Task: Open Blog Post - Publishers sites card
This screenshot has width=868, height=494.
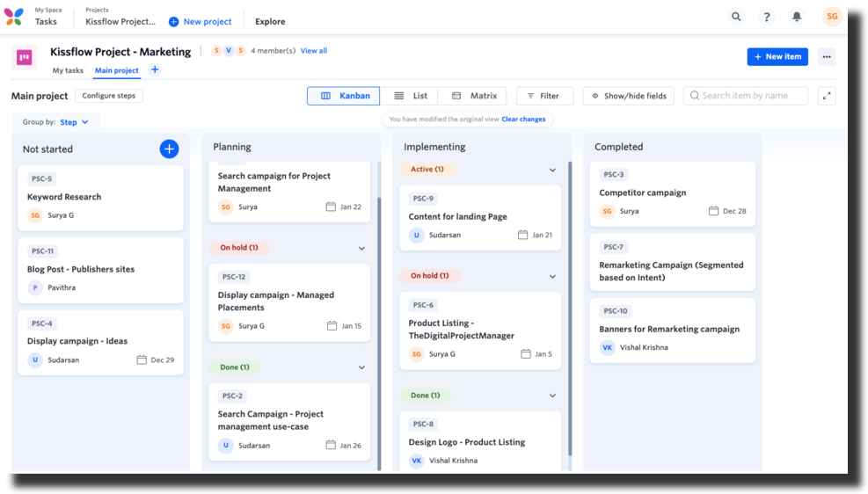Action: (x=101, y=270)
